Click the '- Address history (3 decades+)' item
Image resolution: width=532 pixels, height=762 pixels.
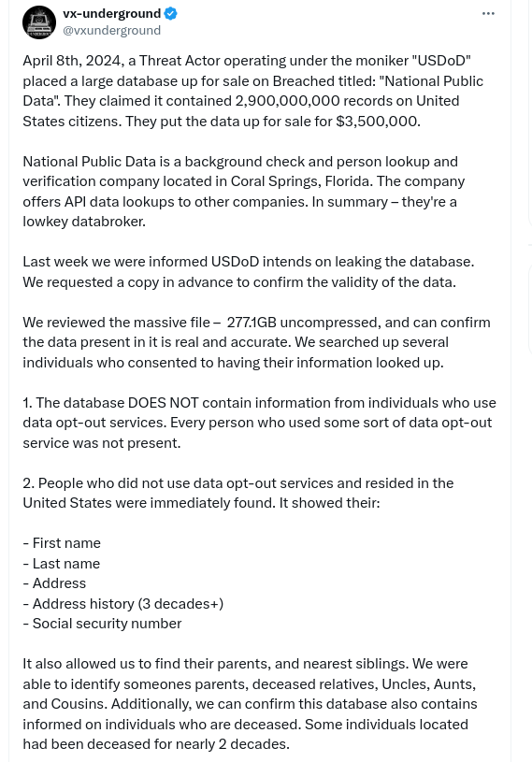122,604
